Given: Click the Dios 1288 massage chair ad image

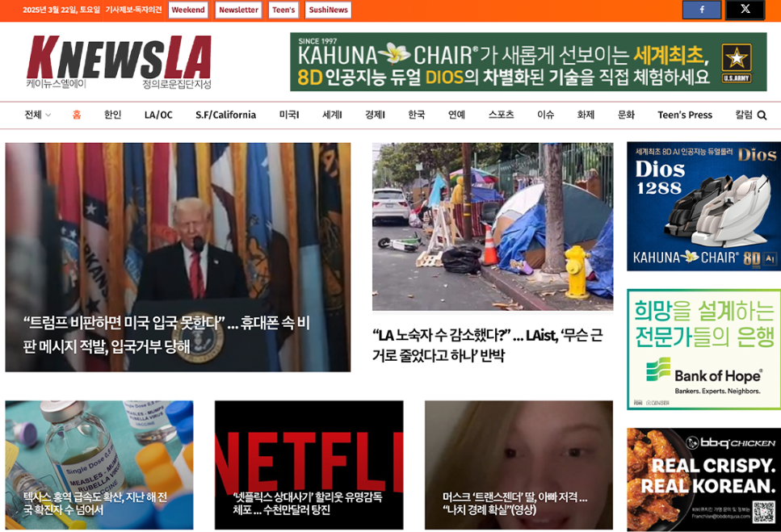Looking at the screenshot, I should tap(702, 204).
